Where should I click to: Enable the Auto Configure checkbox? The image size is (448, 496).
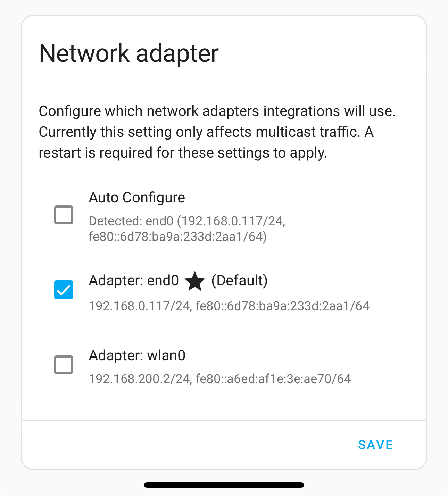point(64,215)
